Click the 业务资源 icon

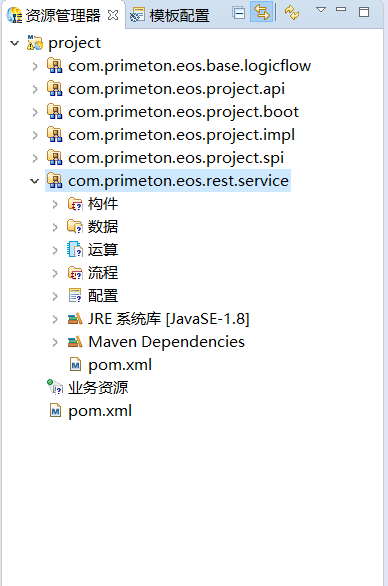tap(55, 388)
